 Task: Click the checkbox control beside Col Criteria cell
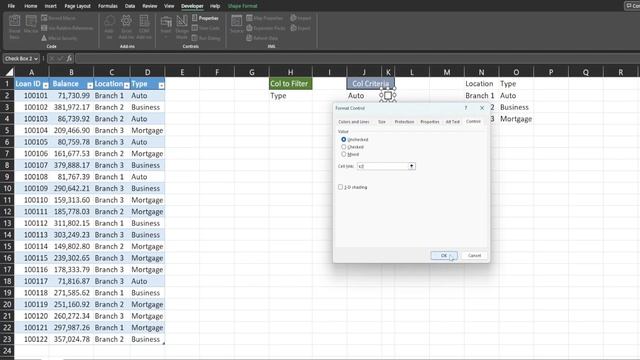388,96
